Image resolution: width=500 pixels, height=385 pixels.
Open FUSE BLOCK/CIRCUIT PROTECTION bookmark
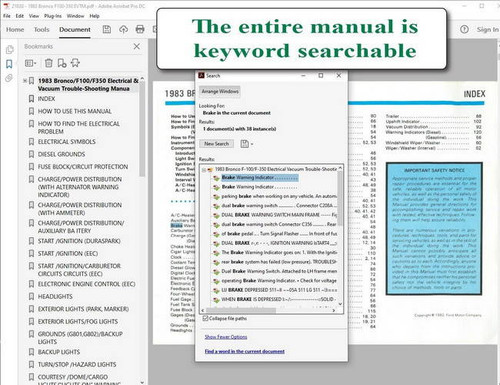coord(83,167)
